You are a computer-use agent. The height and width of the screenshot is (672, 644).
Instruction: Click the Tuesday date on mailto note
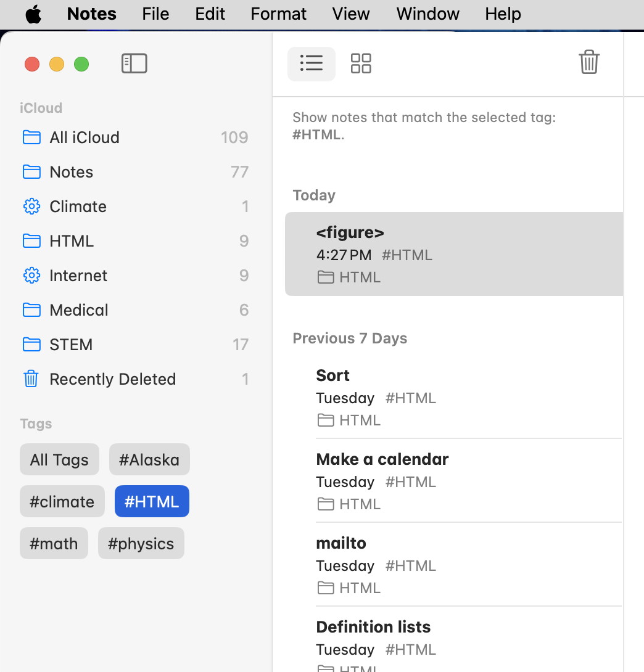(x=345, y=566)
